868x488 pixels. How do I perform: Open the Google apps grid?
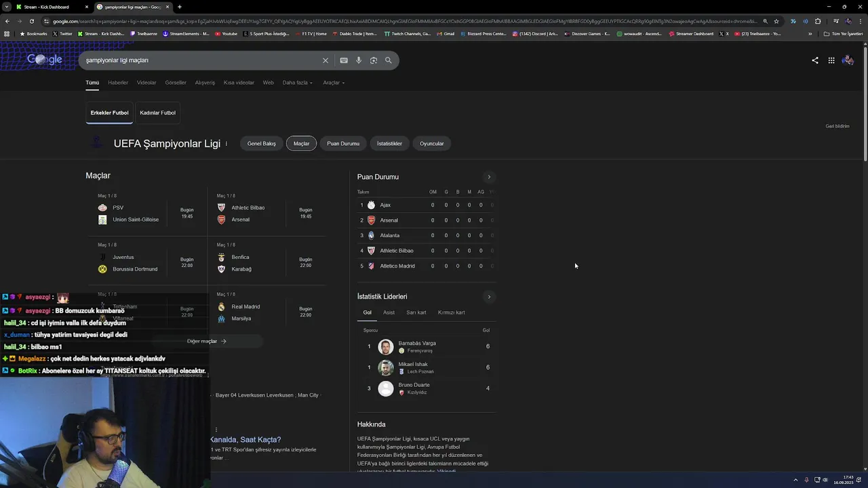831,60
